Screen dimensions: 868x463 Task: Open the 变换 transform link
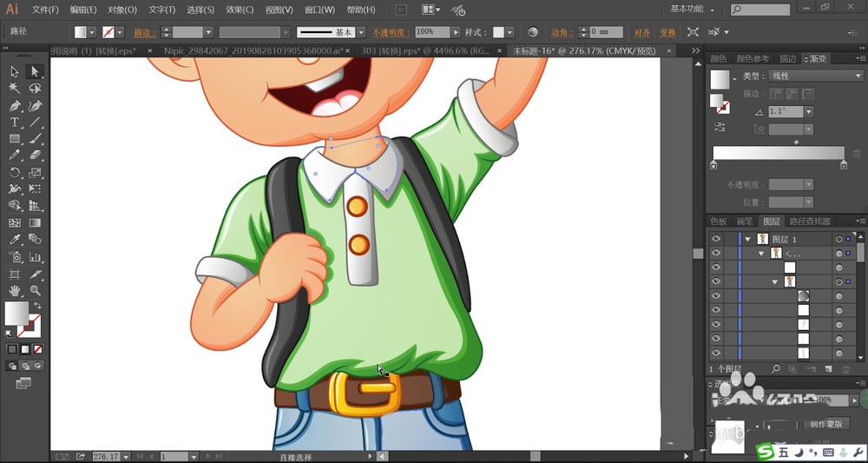tap(667, 32)
